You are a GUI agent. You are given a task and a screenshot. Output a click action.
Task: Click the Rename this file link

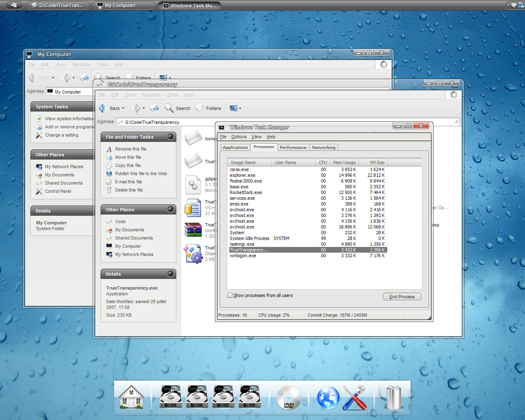coord(130,149)
